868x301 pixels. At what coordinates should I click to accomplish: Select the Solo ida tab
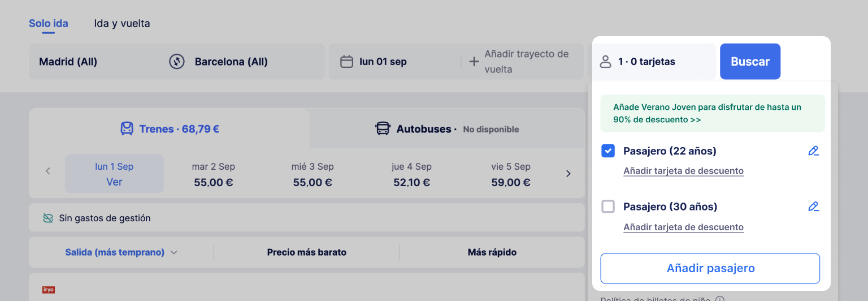pos(49,24)
